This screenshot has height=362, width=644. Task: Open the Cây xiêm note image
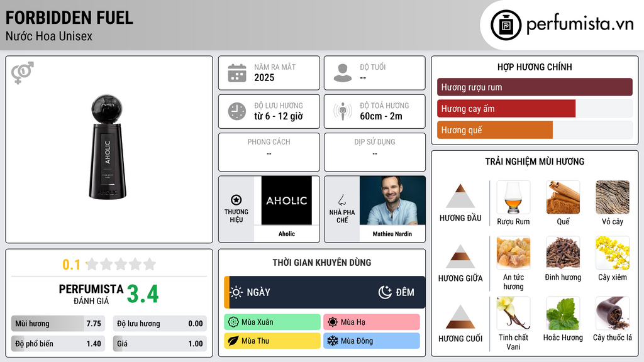[x=613, y=253]
